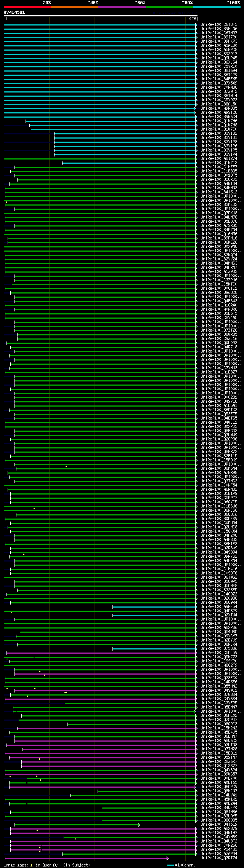Click the cyan alignment bar for UniRef100_C6TGF3

[x=101, y=25]
